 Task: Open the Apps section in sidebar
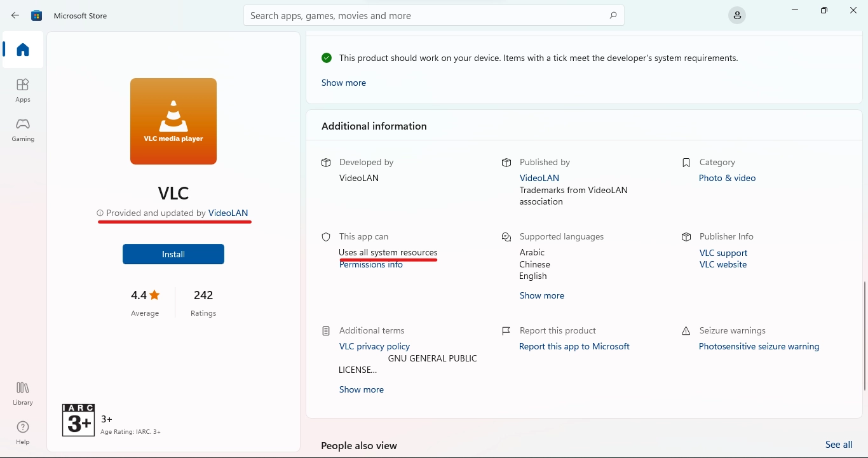click(23, 91)
